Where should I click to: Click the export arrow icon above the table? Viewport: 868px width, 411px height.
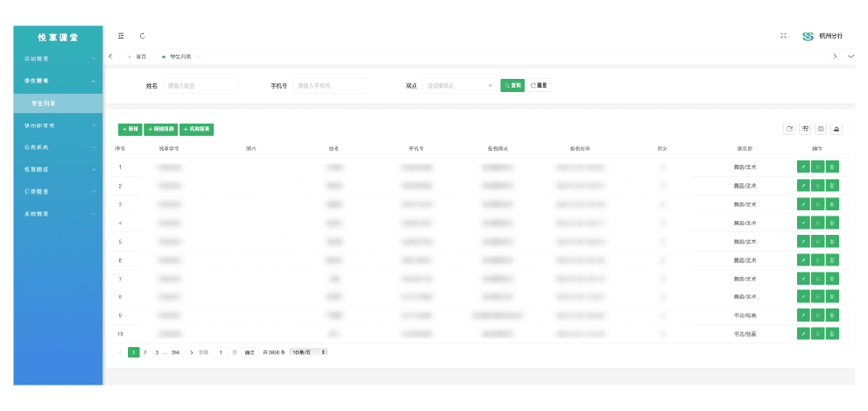point(790,129)
